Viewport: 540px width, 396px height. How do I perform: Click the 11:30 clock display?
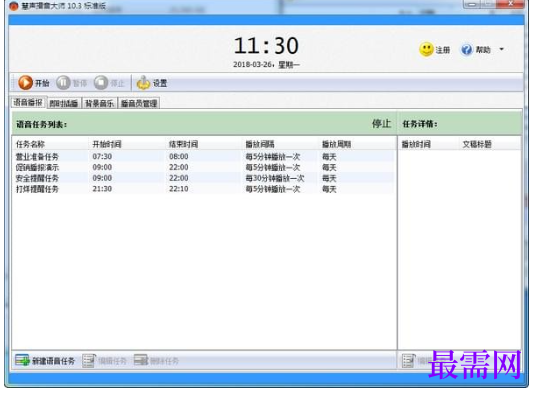[266, 46]
